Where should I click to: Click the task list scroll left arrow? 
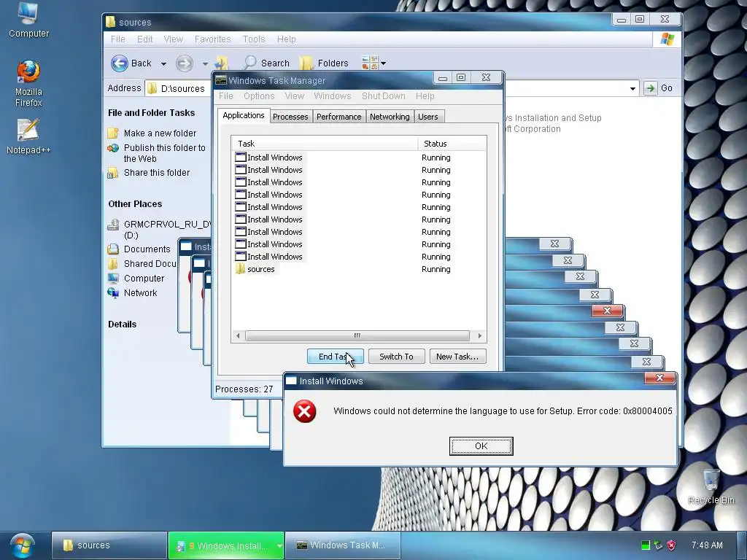point(238,335)
